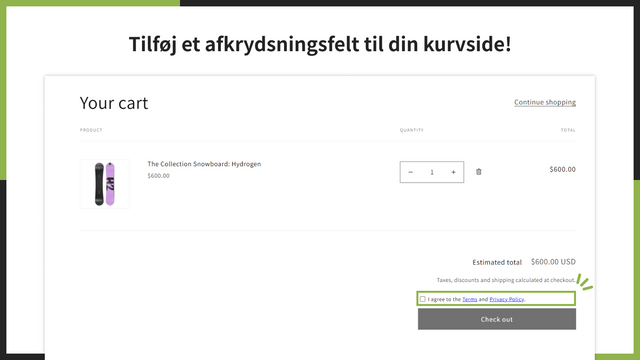Viewport: 640px width, 360px height.
Task: Click the 'Tilføj et afkrydsningsfelt' headline
Action: coord(320,44)
